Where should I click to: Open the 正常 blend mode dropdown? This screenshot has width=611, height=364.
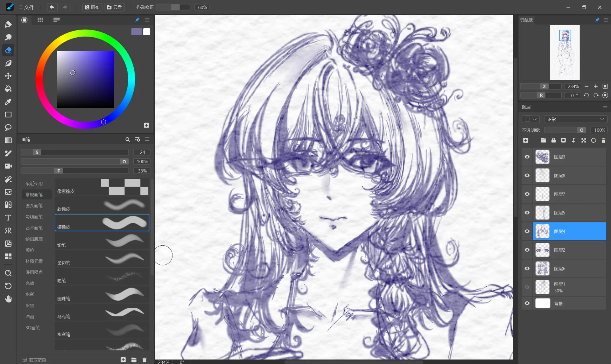click(575, 119)
